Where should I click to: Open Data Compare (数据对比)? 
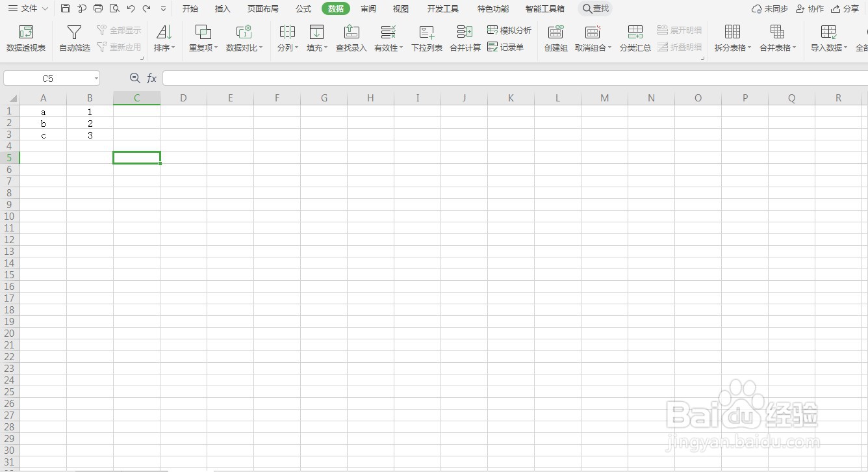click(244, 39)
